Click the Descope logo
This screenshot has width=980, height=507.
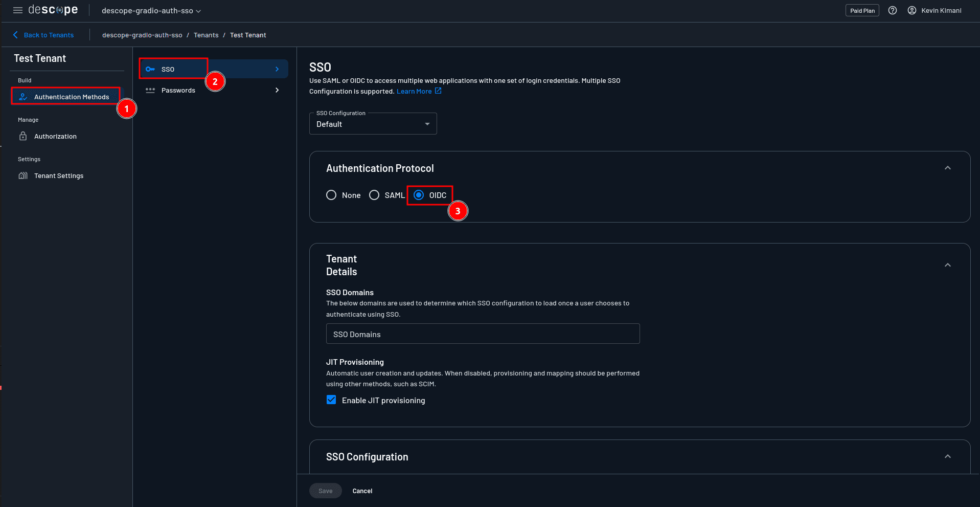coord(53,10)
